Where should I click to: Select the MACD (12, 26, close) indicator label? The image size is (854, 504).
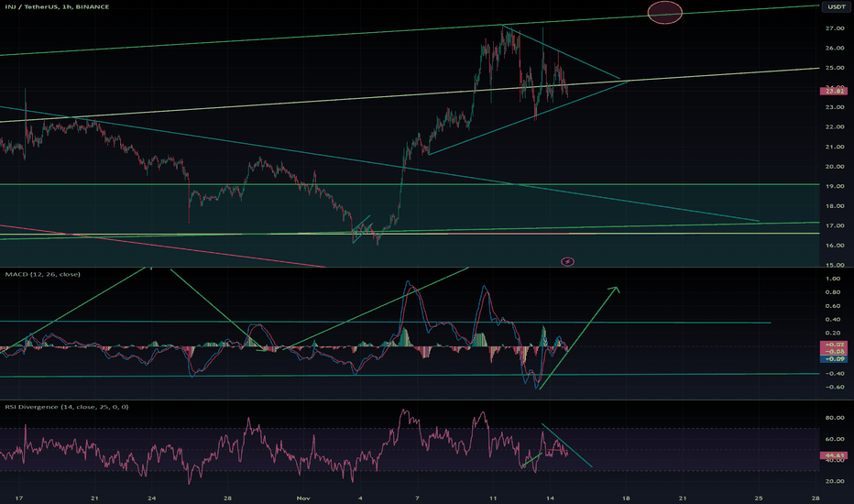(42, 274)
